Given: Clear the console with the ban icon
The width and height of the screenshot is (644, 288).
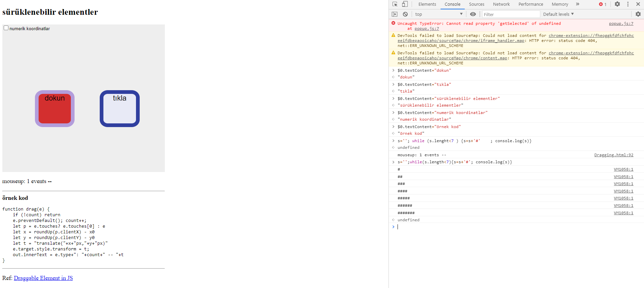Looking at the screenshot, I should tap(405, 14).
